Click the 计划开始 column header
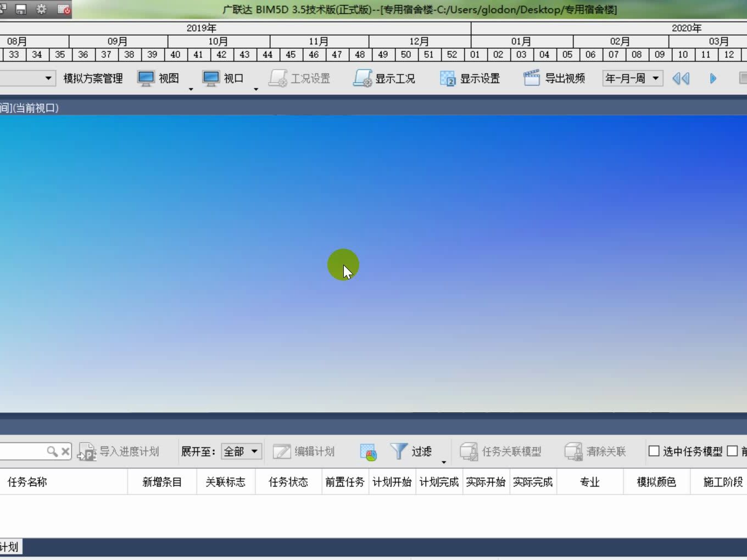This screenshot has height=560, width=747. [x=392, y=482]
